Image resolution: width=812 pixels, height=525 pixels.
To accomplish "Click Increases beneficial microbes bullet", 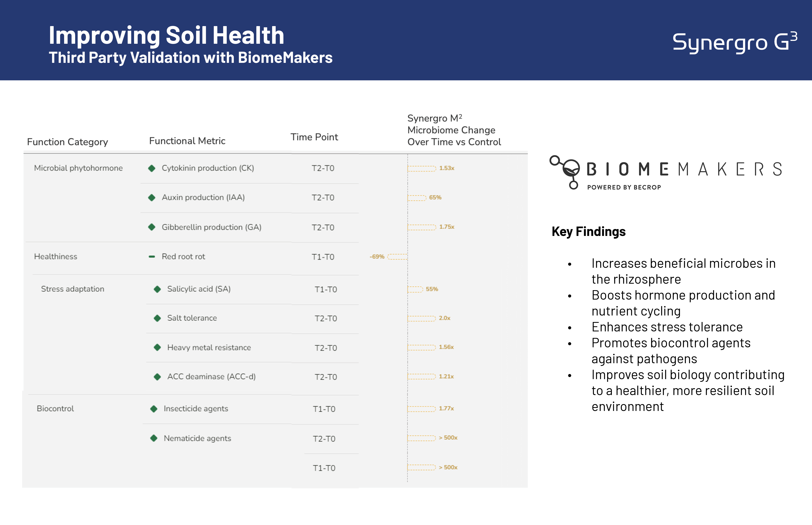I will (x=683, y=271).
